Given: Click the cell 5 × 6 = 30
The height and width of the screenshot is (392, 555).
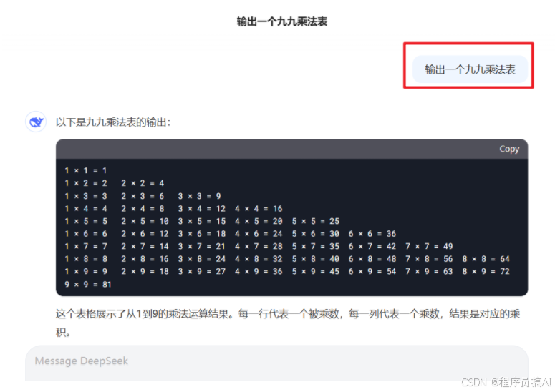Looking at the screenshot, I should click(315, 234).
